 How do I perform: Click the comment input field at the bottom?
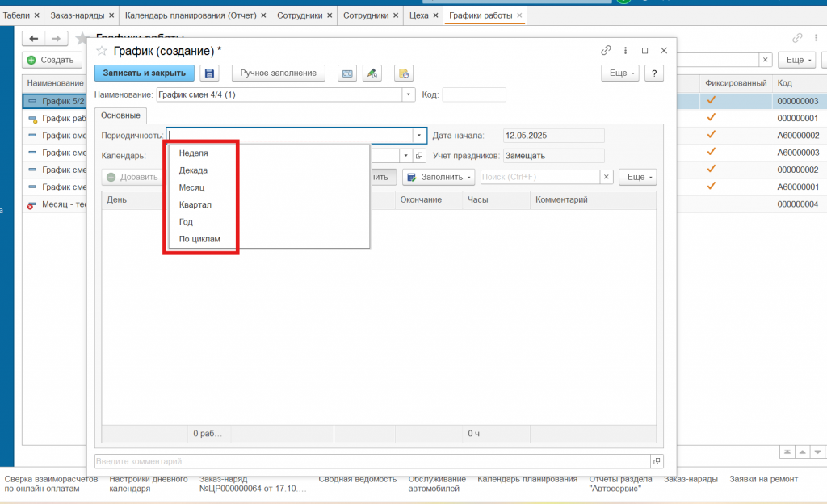[x=372, y=461]
